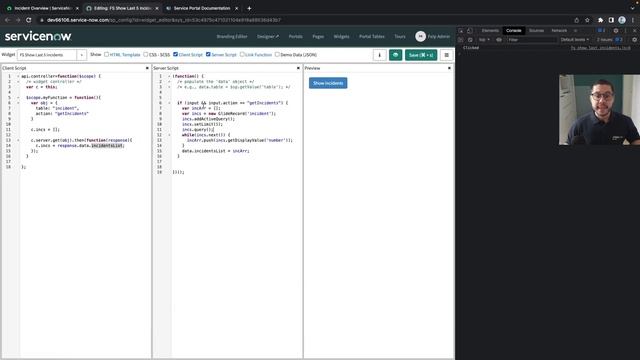Go to Pages in top navigation

318,36
